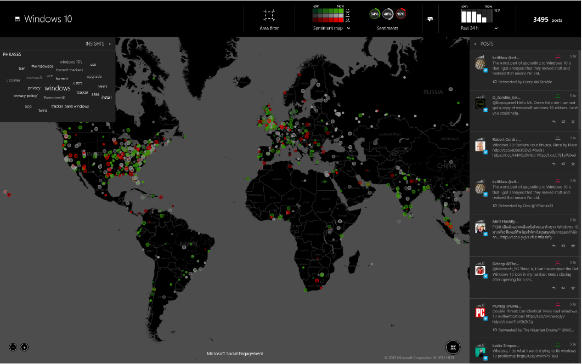The height and width of the screenshot is (364, 582).
Task: Click the green sentiment face on the second post
Action: click(x=558, y=96)
